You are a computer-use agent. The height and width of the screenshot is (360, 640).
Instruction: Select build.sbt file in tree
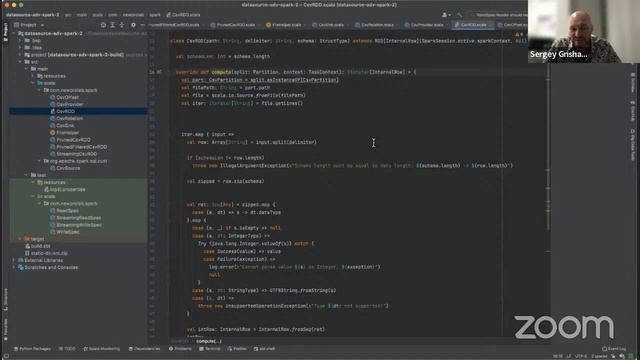pyautogui.click(x=40, y=246)
